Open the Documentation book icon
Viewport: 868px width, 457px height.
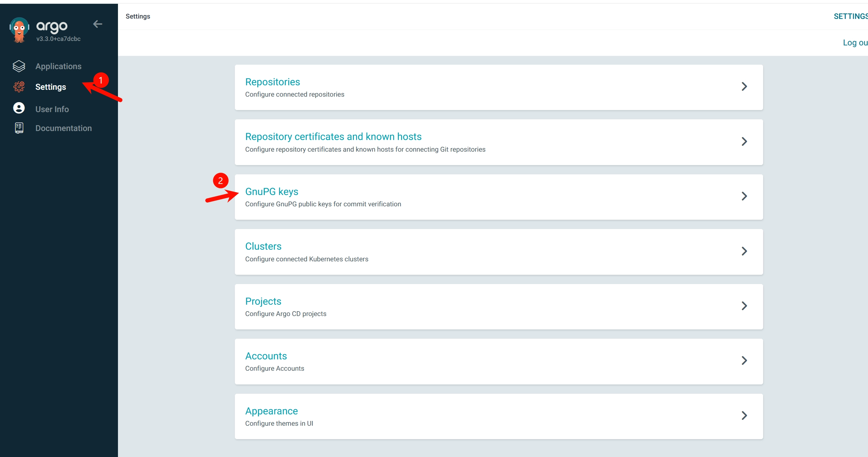click(19, 128)
